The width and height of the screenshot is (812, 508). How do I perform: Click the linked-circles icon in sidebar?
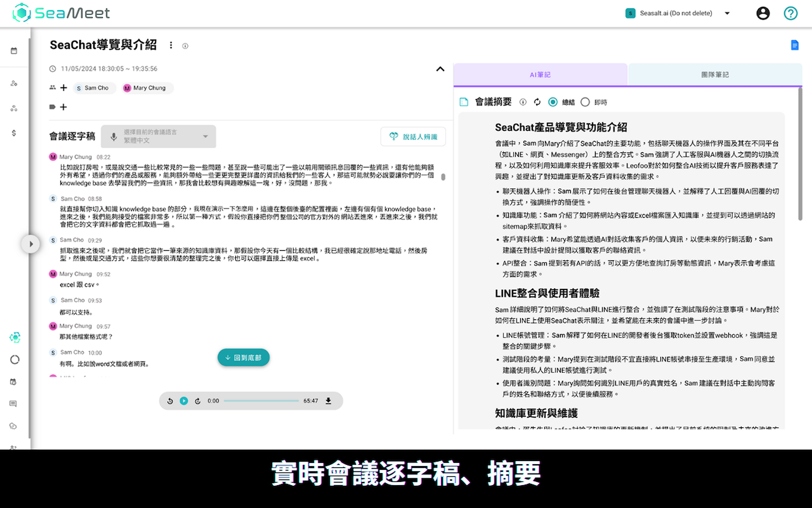13,426
